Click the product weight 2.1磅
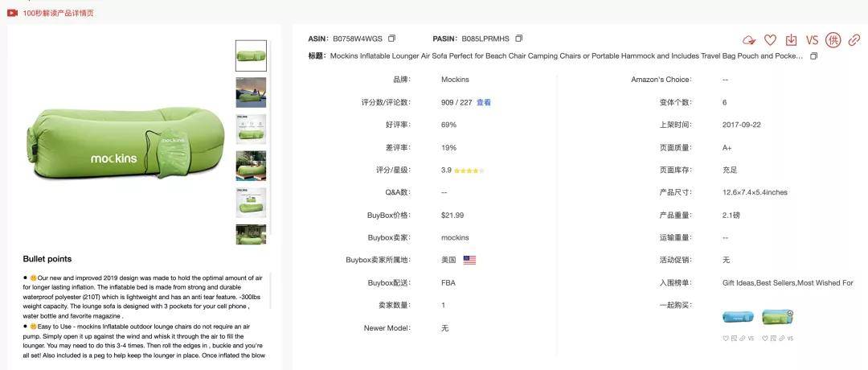868x370 pixels. 731,216
